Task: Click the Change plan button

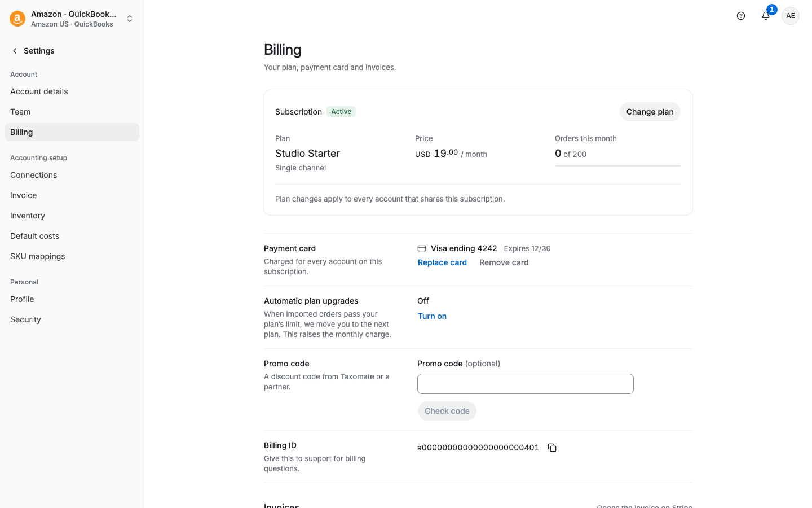Action: 650,112
